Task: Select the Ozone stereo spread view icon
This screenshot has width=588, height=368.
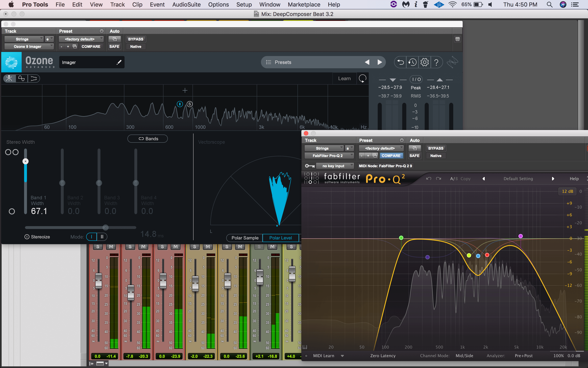Action: pyautogui.click(x=9, y=78)
